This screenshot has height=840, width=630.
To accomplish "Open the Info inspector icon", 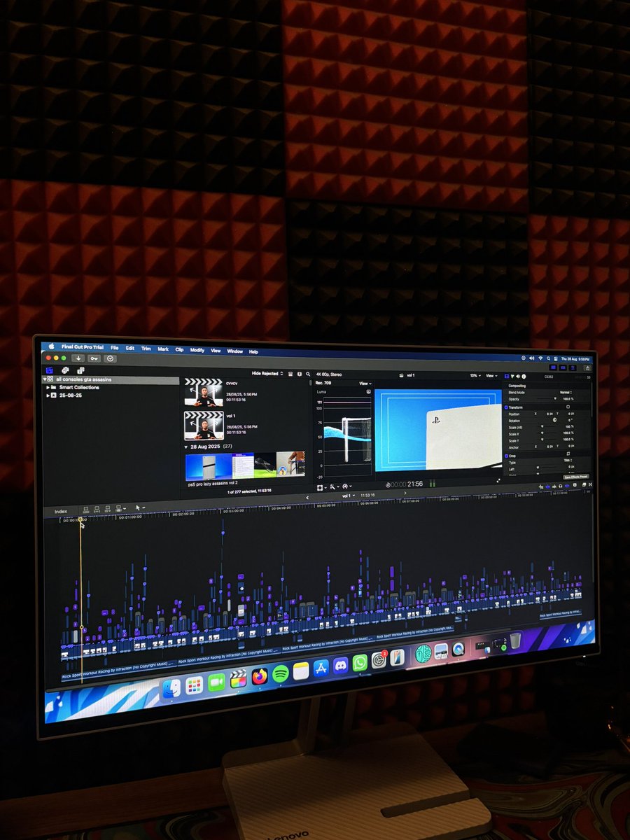I will point(524,377).
